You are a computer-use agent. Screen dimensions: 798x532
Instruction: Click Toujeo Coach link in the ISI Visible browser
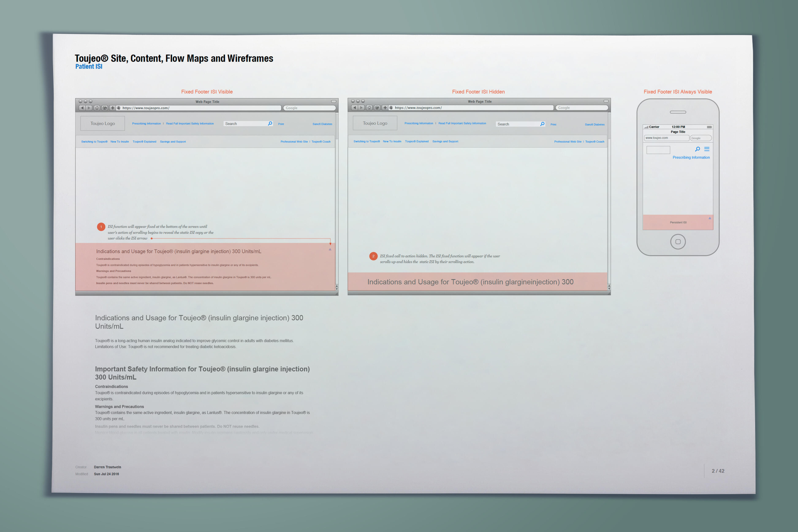point(321,142)
